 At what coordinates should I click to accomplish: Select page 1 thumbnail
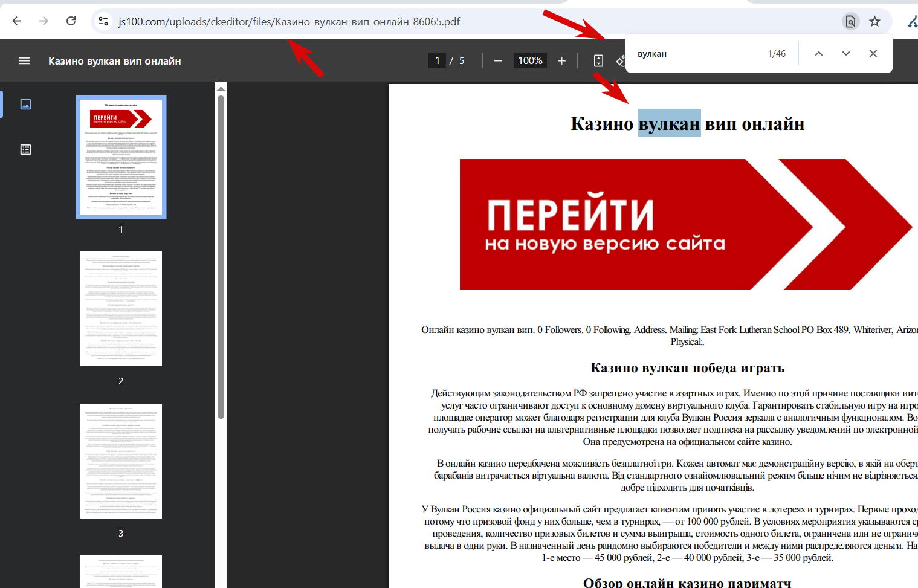point(121,157)
